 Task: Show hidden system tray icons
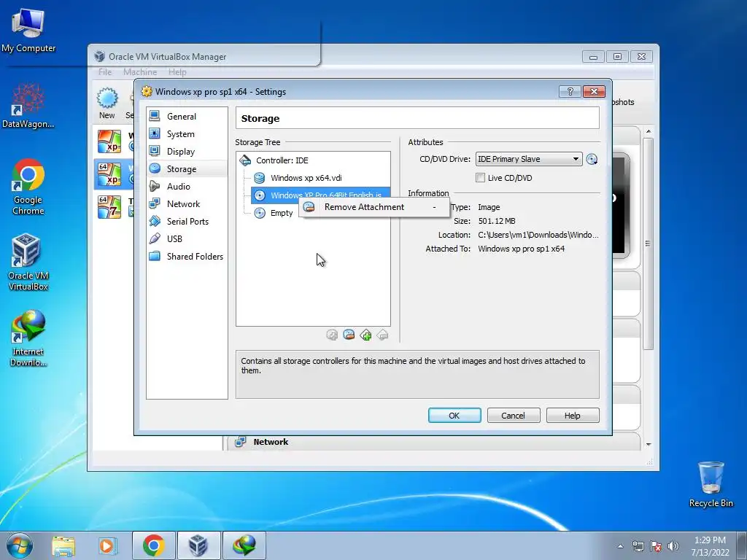[x=620, y=546]
